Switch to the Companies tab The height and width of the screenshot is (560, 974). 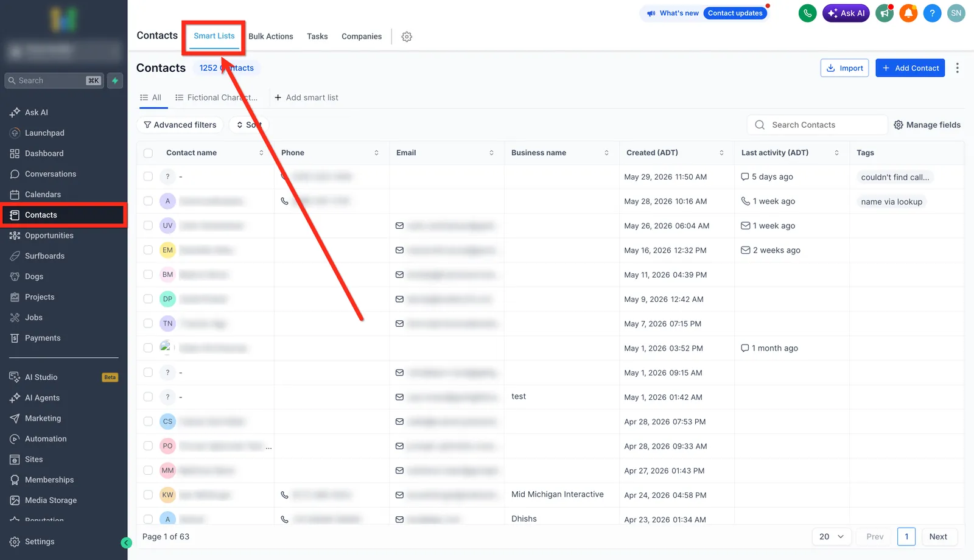tap(362, 37)
